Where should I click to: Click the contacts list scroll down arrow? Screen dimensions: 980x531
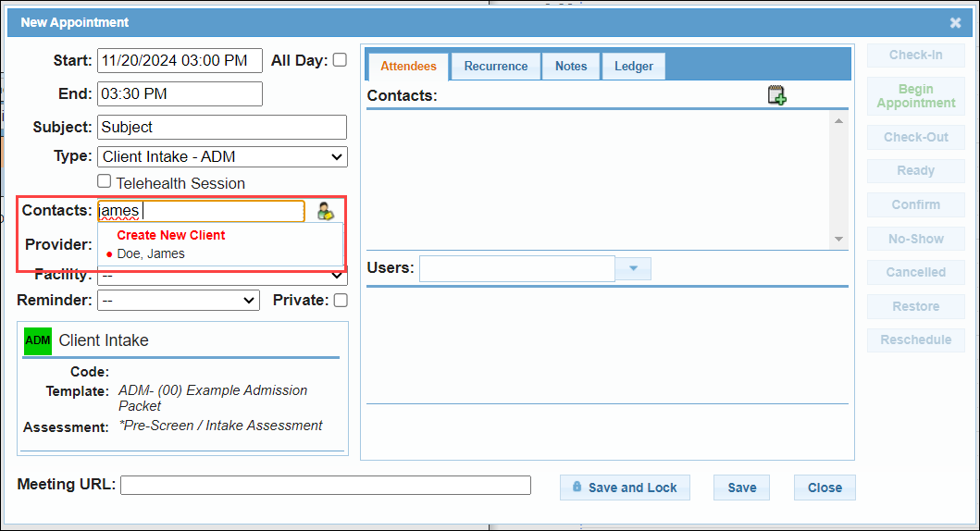click(838, 240)
